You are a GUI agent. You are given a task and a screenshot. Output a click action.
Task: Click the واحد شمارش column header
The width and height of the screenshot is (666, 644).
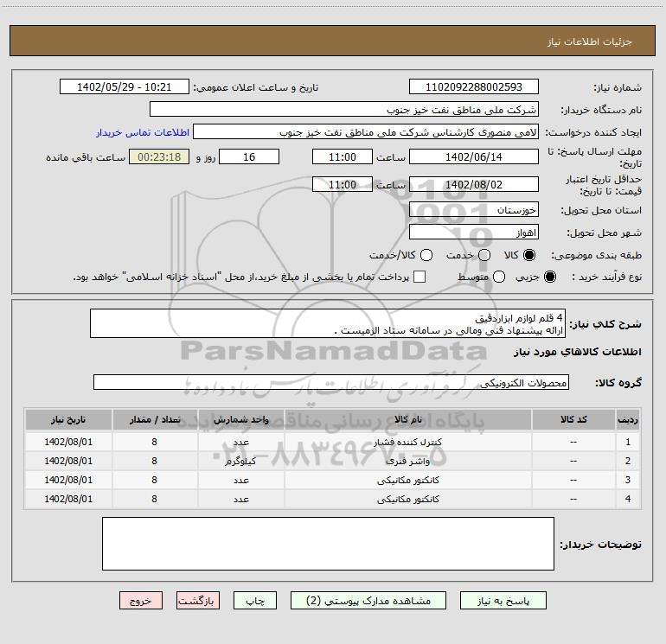240,419
